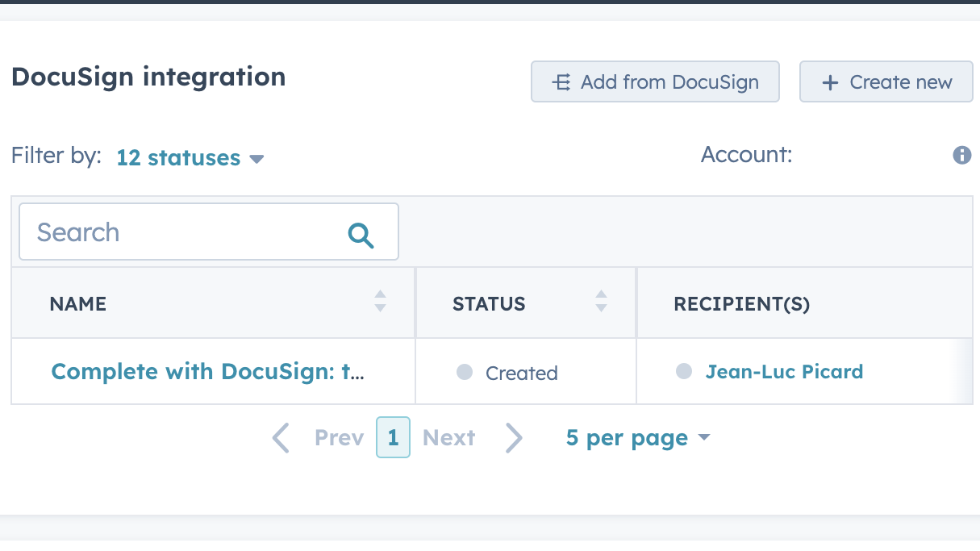Select page 1 in pagination
Image resolution: width=980 pixels, height=551 pixels.
(x=393, y=437)
